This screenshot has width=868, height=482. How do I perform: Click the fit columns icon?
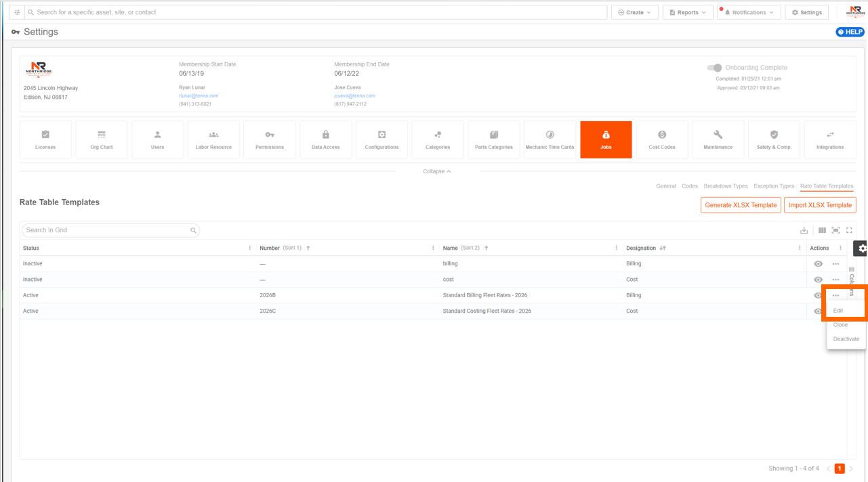click(835, 230)
